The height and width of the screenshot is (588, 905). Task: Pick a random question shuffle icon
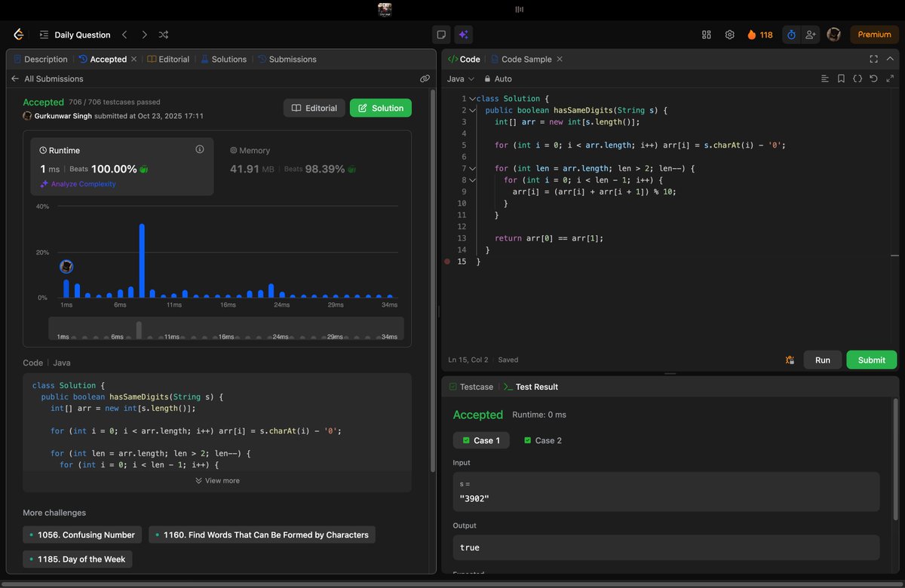coord(164,35)
